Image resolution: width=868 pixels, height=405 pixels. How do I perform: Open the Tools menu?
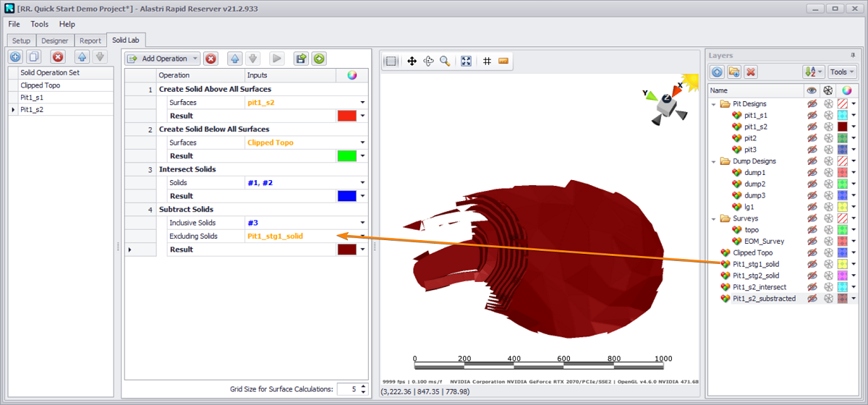click(x=40, y=24)
